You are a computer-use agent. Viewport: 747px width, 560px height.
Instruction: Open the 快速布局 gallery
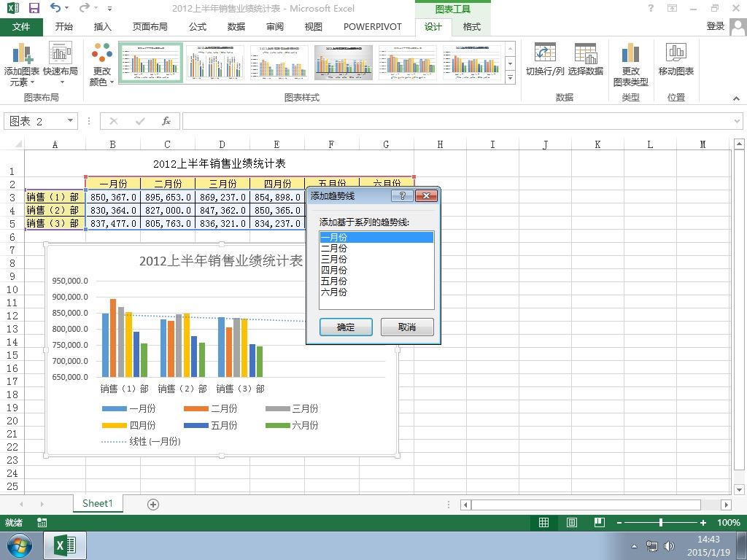coord(60,64)
